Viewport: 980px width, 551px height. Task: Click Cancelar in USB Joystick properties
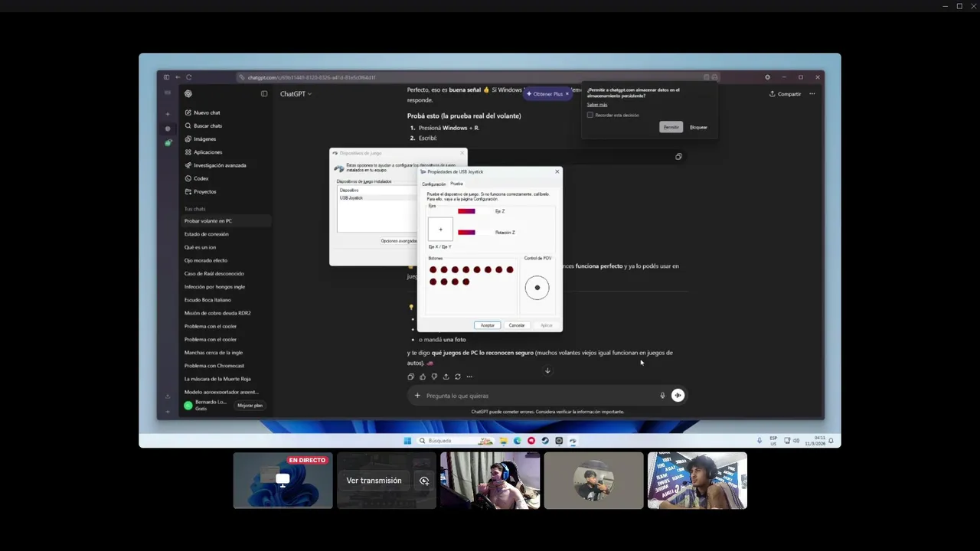tap(517, 325)
